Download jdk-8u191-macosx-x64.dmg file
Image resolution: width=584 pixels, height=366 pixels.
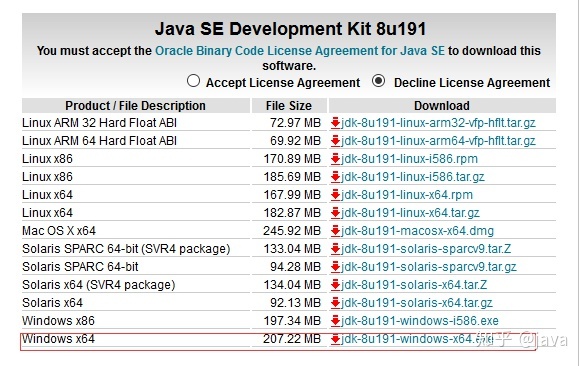(417, 231)
